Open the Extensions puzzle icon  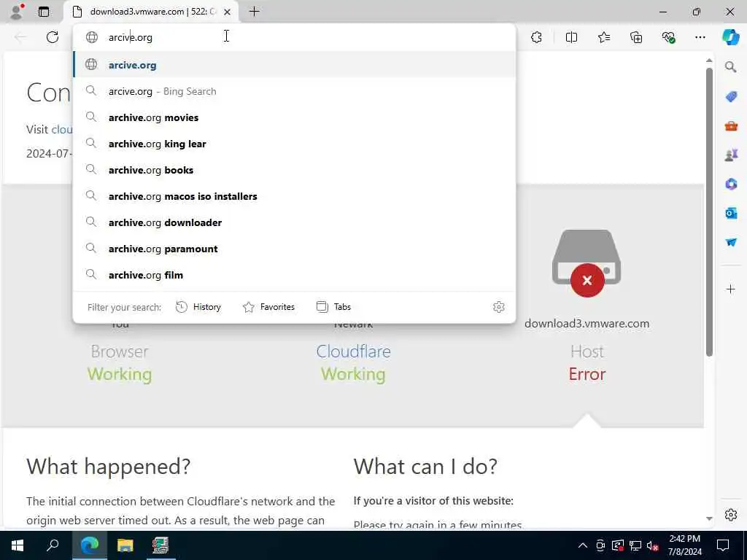(x=536, y=37)
